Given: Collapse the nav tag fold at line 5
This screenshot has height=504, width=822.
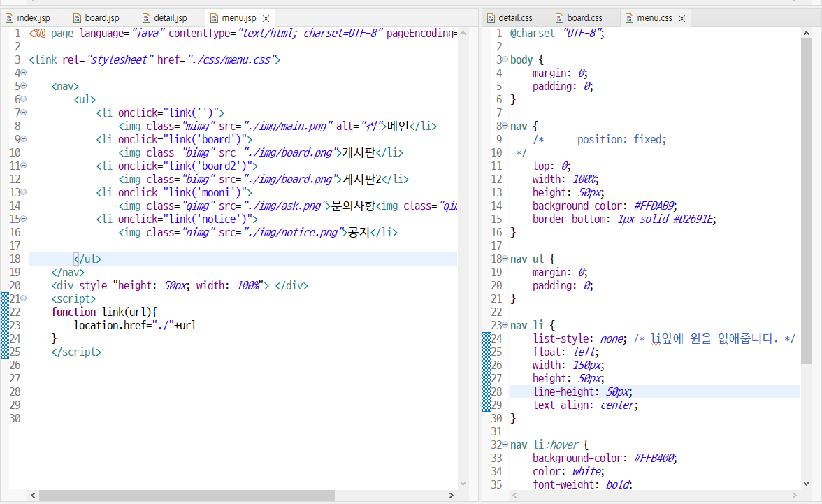Looking at the screenshot, I should [x=24, y=85].
